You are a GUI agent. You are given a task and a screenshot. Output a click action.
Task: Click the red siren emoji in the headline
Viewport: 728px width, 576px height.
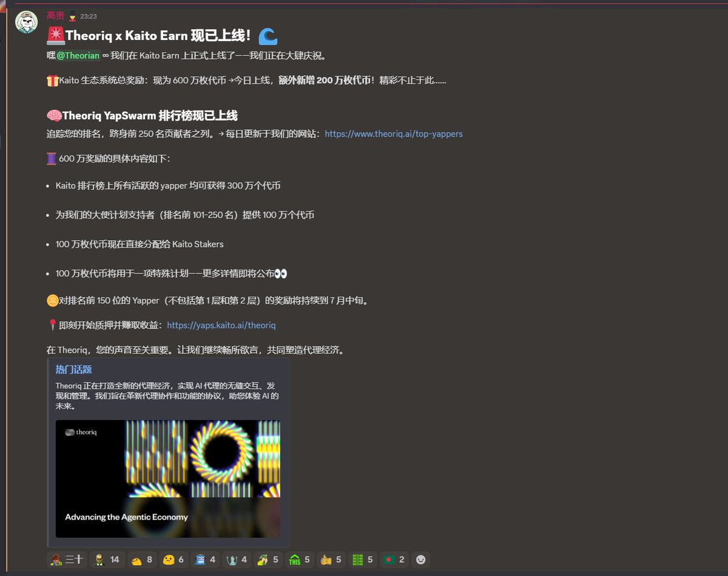point(56,36)
